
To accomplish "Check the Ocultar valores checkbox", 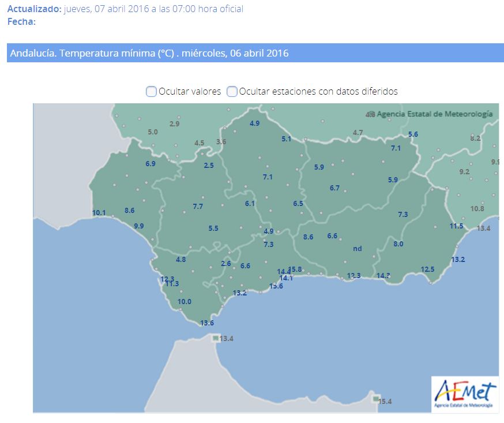I will (151, 91).
